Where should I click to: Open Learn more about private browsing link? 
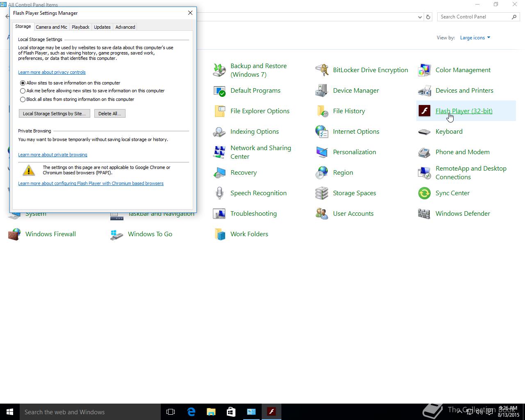[x=52, y=155]
